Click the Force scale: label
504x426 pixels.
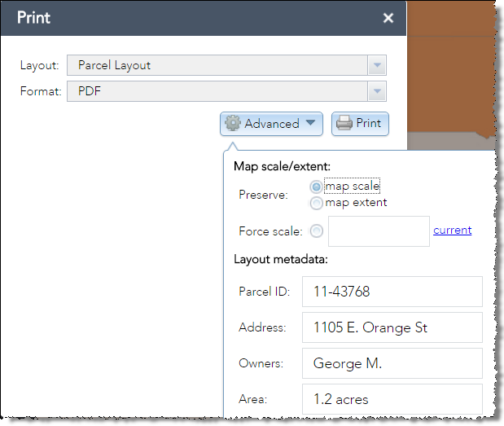[270, 231]
